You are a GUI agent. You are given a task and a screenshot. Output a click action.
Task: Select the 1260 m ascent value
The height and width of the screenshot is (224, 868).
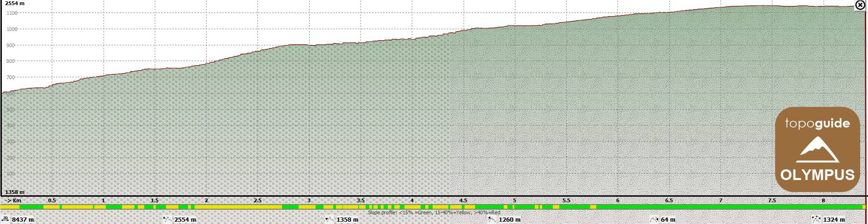pos(510,220)
